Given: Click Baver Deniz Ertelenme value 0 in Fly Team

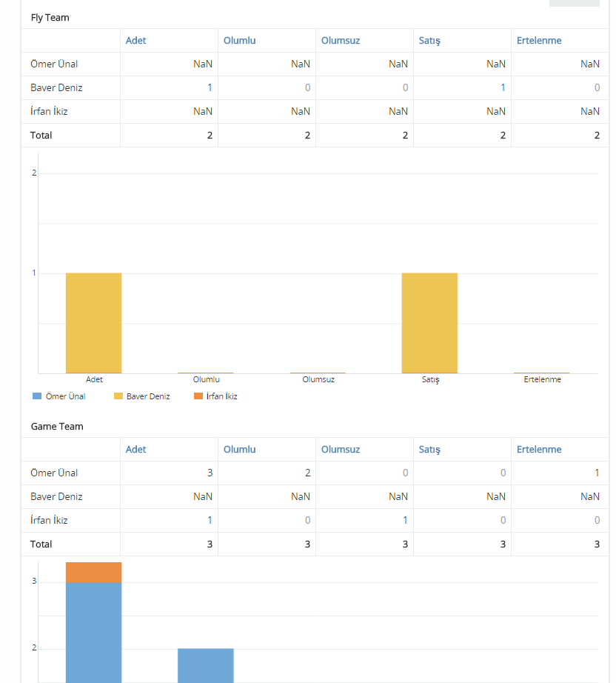Looking at the screenshot, I should pos(597,87).
